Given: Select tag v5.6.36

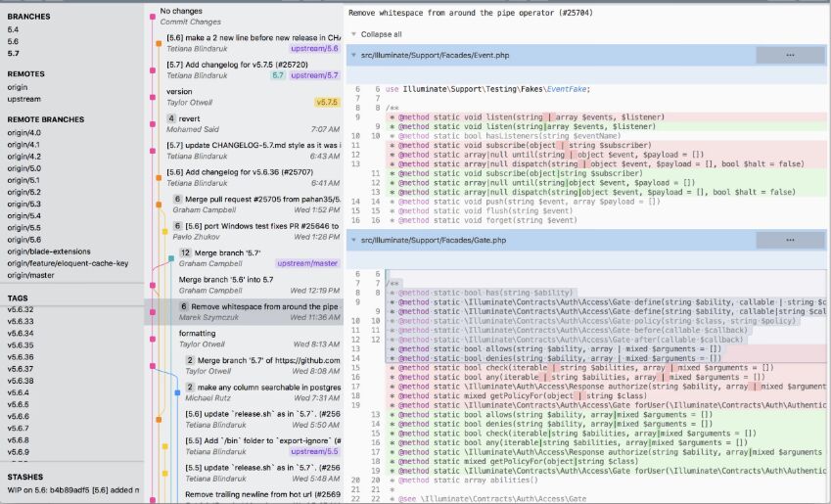Looking at the screenshot, I should point(21,357).
